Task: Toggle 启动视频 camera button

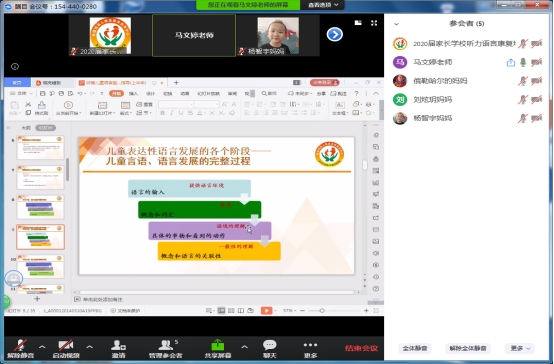Action: [x=66, y=348]
